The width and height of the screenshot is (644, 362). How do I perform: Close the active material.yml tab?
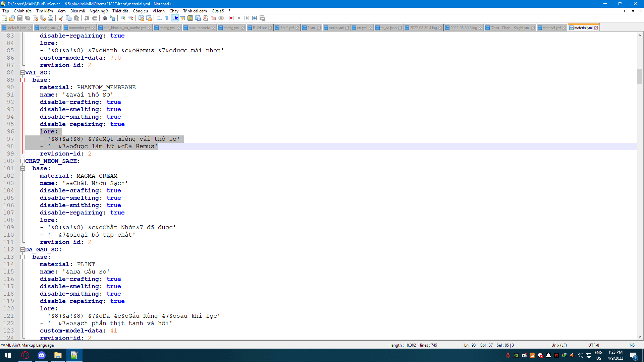click(x=596, y=28)
